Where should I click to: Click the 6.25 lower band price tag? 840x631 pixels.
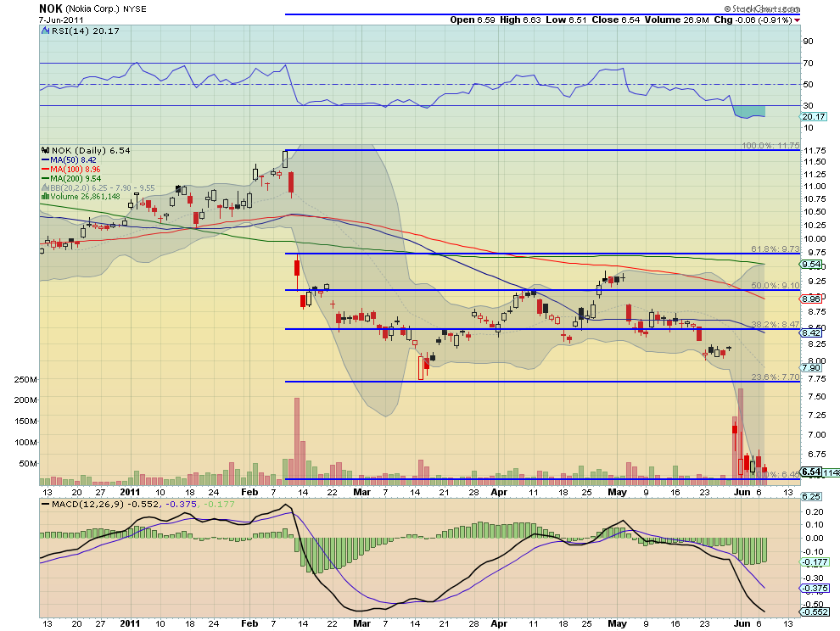[x=811, y=496]
